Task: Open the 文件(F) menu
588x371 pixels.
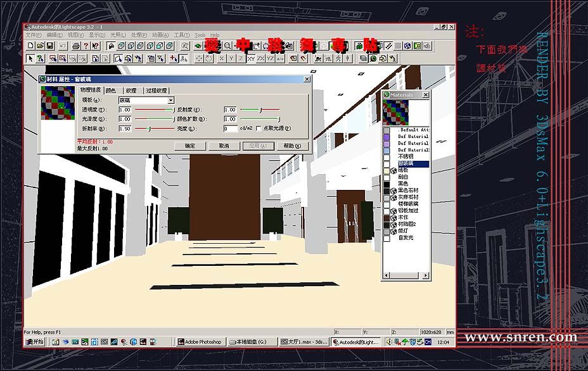Action: tap(34, 35)
